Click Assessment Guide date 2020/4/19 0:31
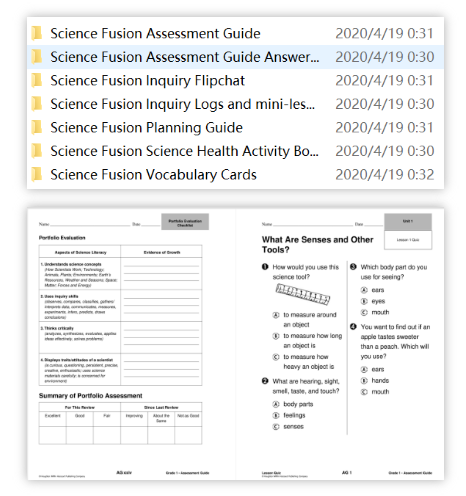 [x=384, y=33]
